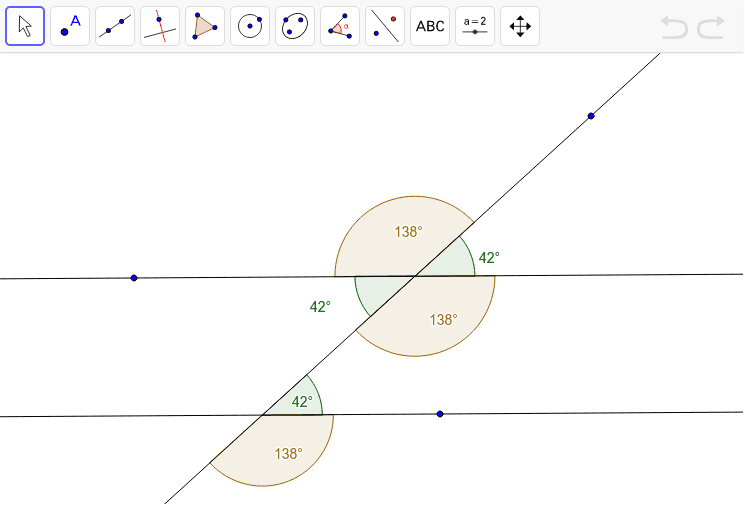This screenshot has width=745, height=506.
Task: Click the 42° label left of upper intersection
Action: [x=320, y=307]
